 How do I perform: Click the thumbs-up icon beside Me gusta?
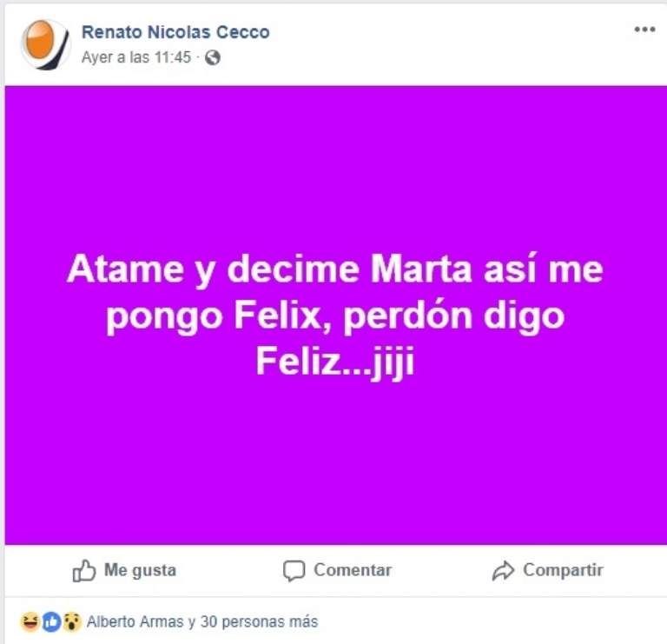(84, 571)
